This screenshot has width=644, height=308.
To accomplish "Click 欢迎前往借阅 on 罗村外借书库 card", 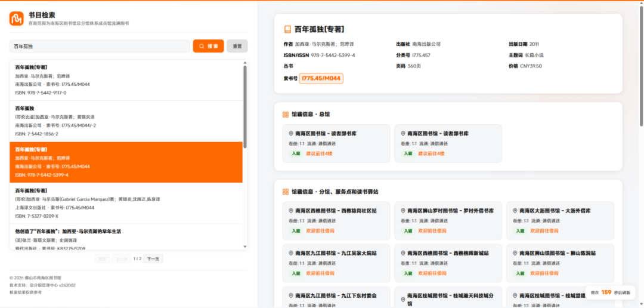I will [x=432, y=230].
